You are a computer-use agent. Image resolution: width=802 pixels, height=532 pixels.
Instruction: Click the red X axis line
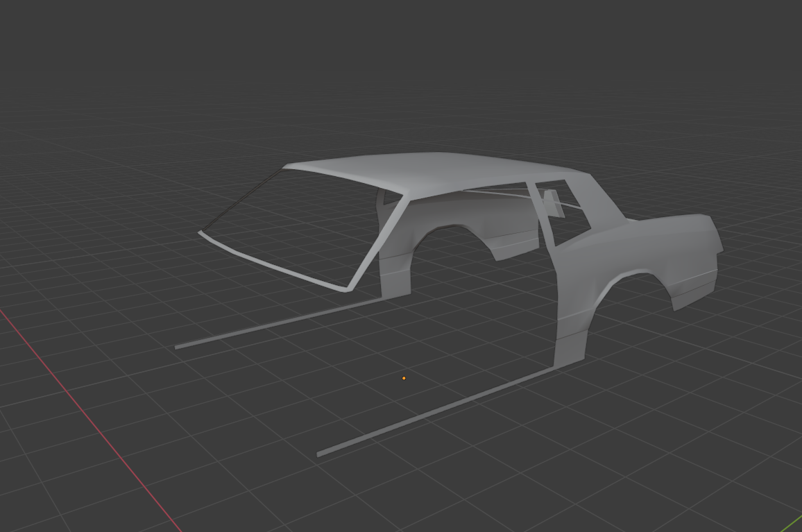[x=90, y=420]
